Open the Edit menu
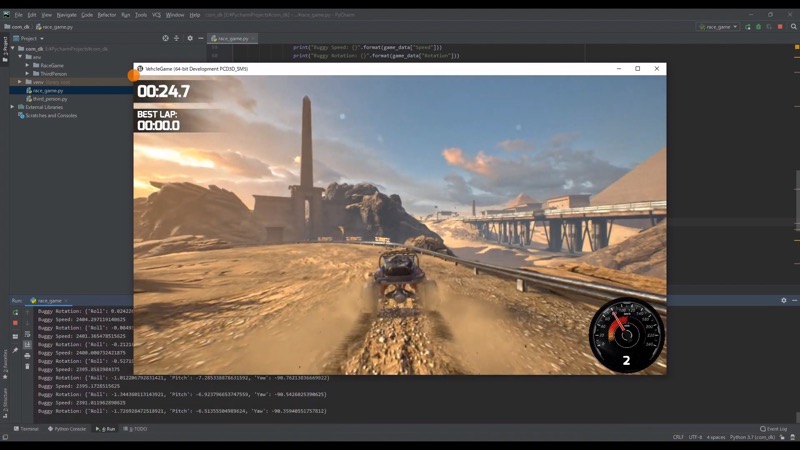 point(32,15)
